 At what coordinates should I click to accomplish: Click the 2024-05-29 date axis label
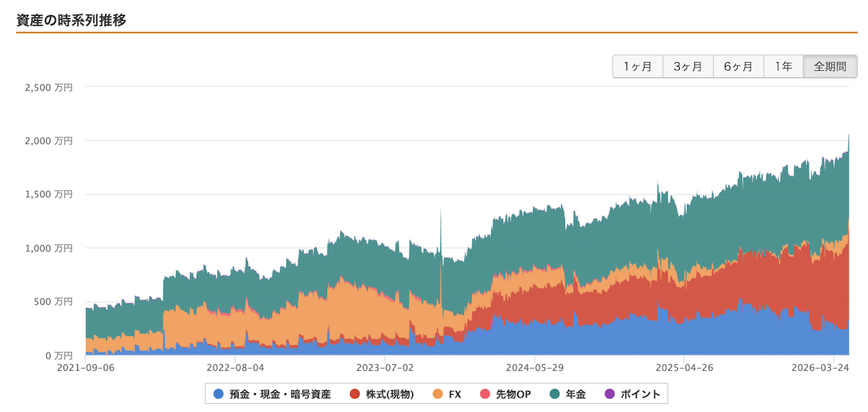point(535,367)
